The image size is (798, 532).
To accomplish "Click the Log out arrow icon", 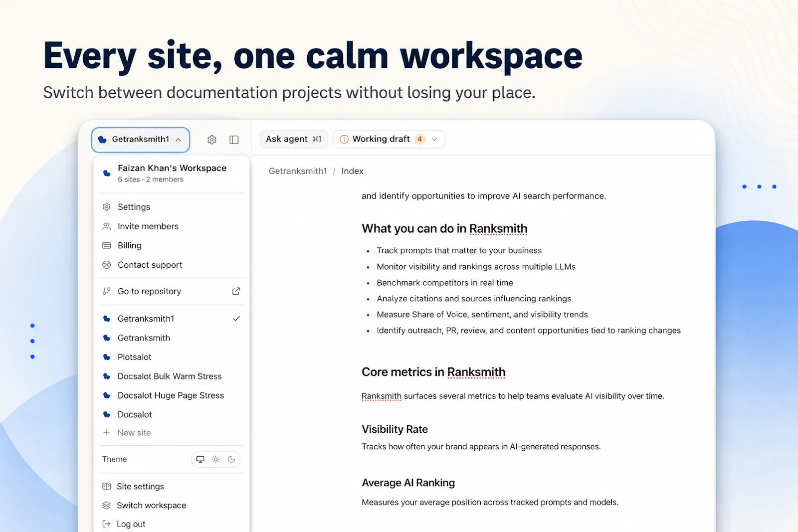I will (x=106, y=524).
